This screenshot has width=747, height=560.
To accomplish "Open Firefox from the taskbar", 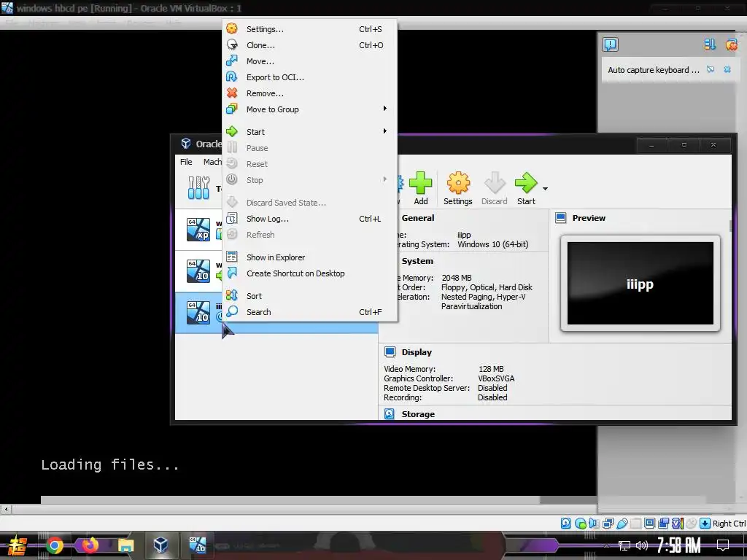I will coord(90,545).
